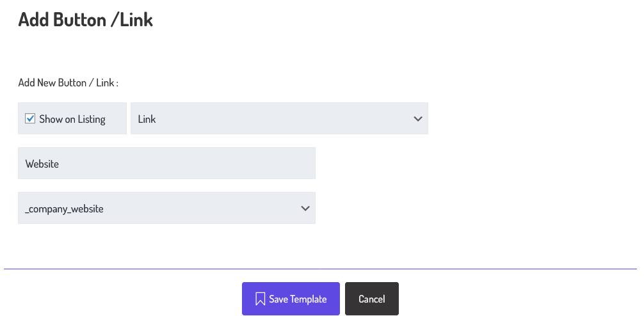Click the purple divider line above the buttons
Image resolution: width=644 pixels, height=316 pixels.
click(320, 269)
